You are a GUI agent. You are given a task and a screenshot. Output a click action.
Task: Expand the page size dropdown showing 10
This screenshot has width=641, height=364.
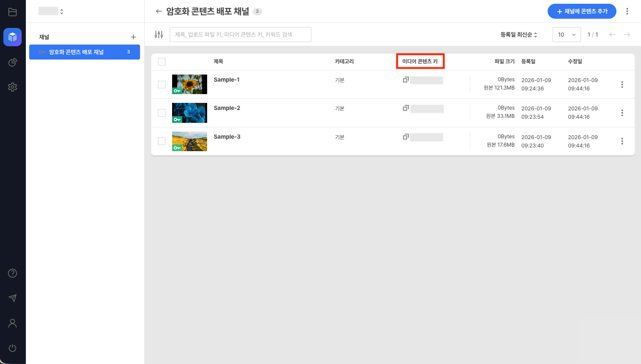click(x=566, y=35)
